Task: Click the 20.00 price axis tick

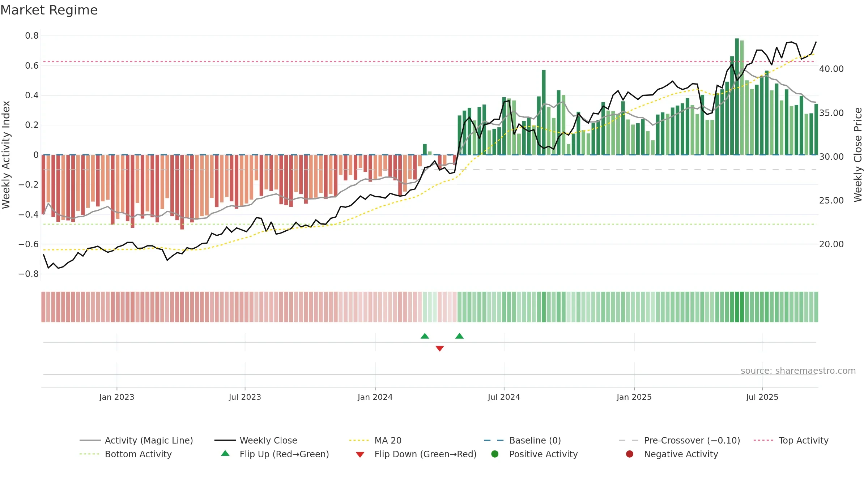Action: point(831,244)
